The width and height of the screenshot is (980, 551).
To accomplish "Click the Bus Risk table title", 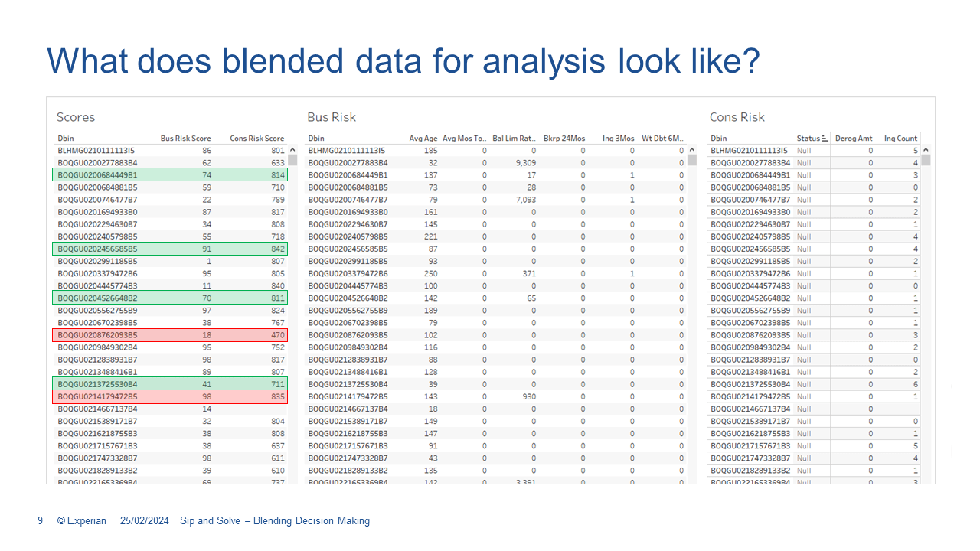I will (332, 117).
